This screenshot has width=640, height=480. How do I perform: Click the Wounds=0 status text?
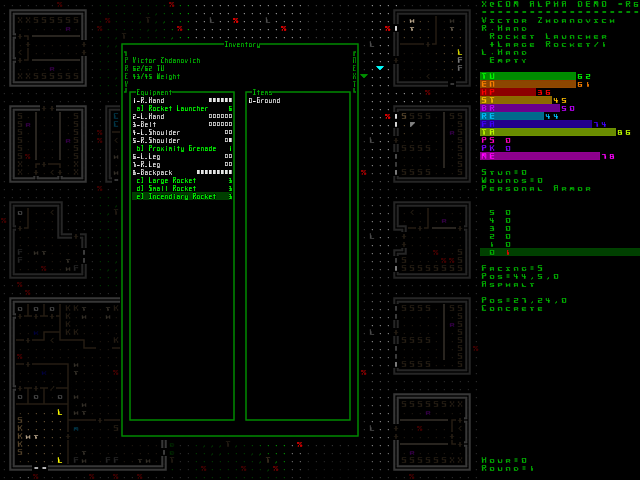[x=512, y=180]
